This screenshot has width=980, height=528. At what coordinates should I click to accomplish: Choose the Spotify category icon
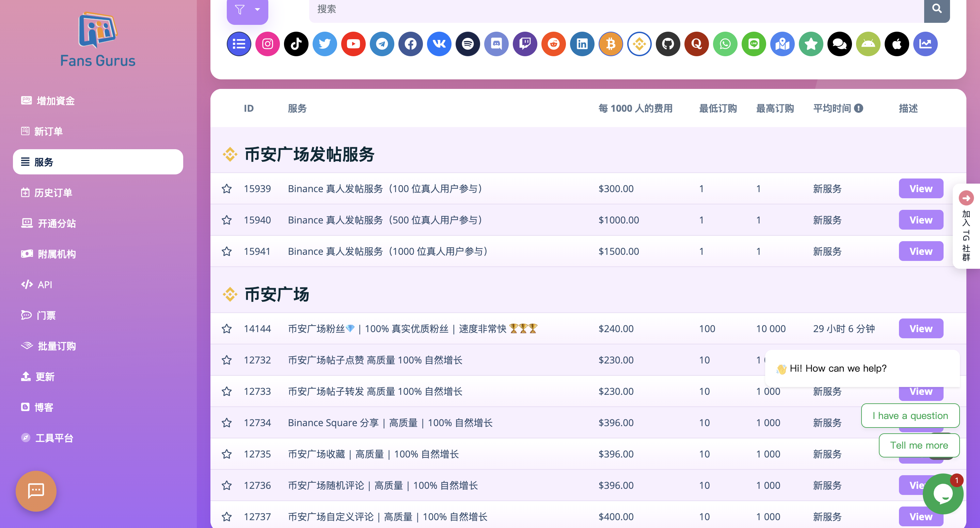468,44
